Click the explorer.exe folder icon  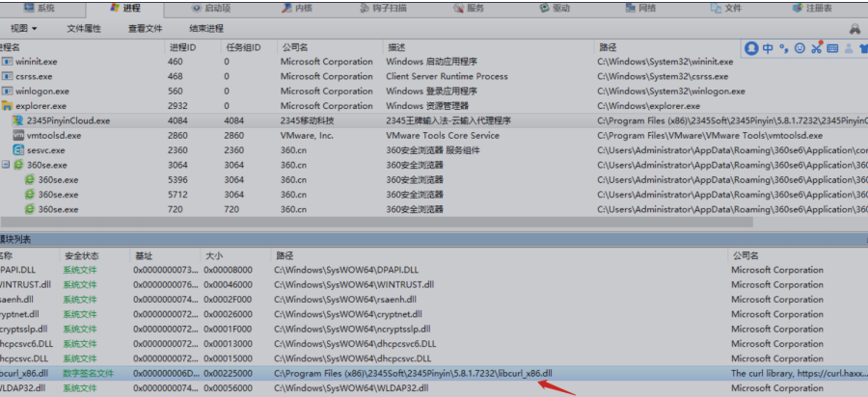pos(7,106)
